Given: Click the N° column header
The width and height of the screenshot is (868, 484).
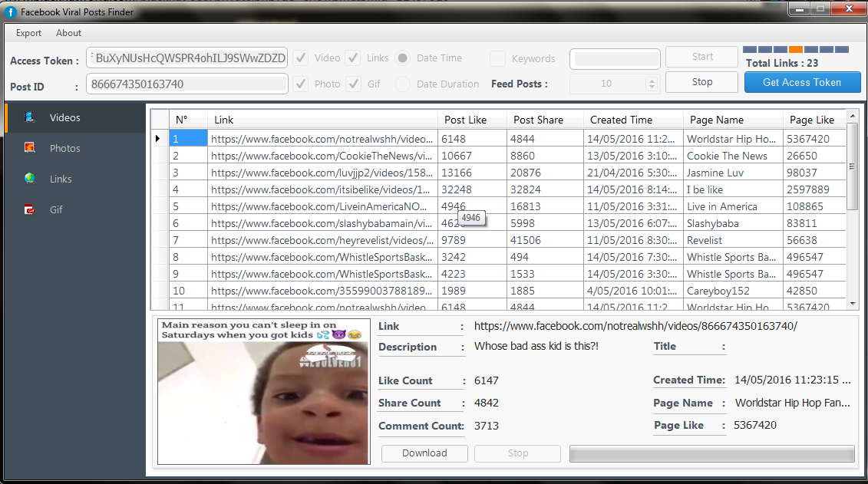Looking at the screenshot, I should click(x=188, y=120).
